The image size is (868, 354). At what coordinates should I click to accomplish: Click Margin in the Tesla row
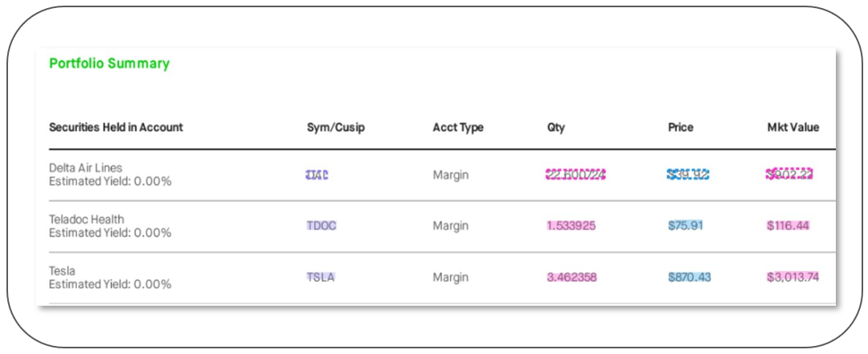tap(451, 278)
